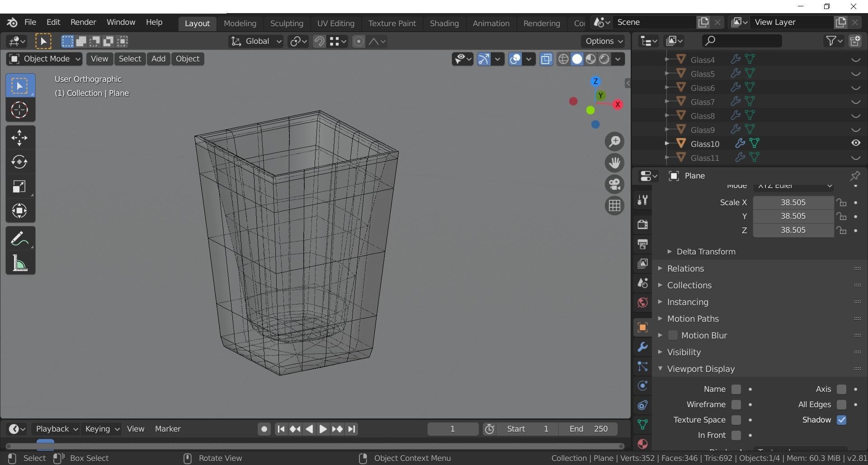The height and width of the screenshot is (465, 868).
Task: Open the timeline Keying menu
Action: pyautogui.click(x=102, y=429)
